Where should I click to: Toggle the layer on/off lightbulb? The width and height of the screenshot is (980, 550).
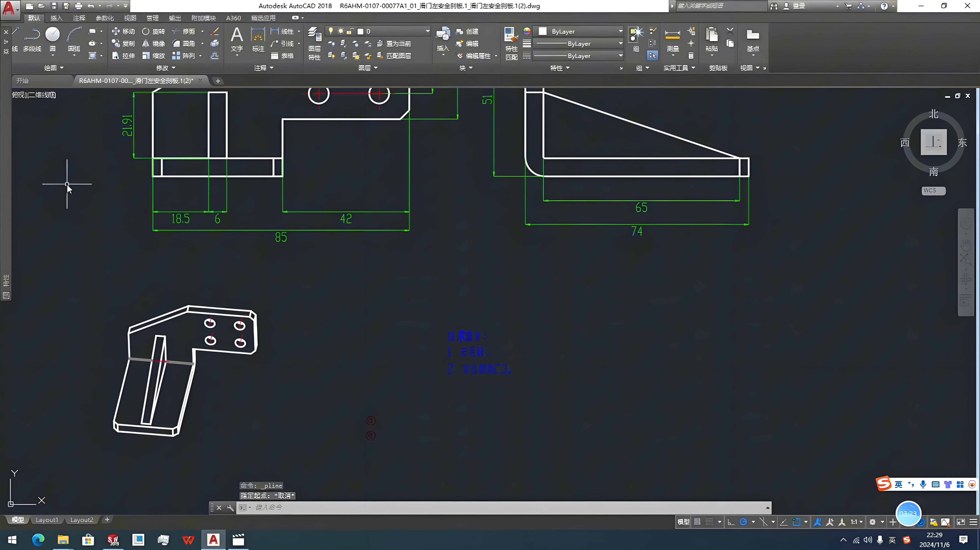click(331, 31)
